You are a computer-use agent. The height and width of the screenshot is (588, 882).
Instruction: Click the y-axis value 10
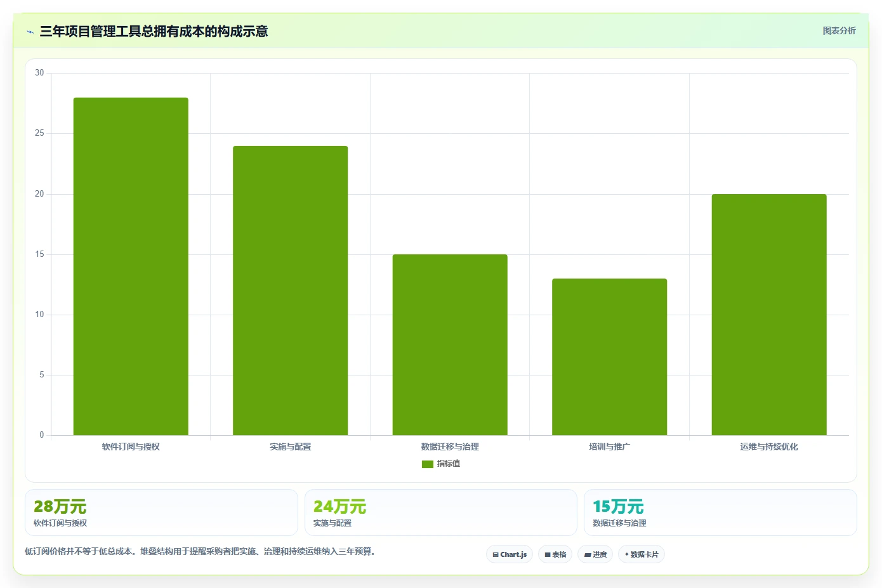tap(39, 315)
